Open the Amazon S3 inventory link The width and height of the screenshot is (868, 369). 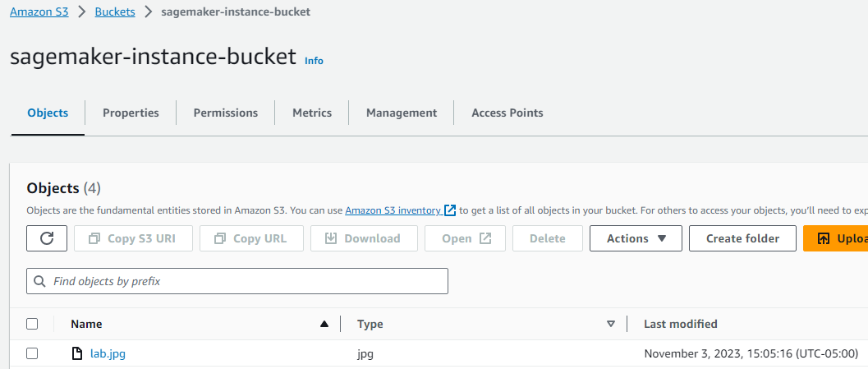pos(393,210)
